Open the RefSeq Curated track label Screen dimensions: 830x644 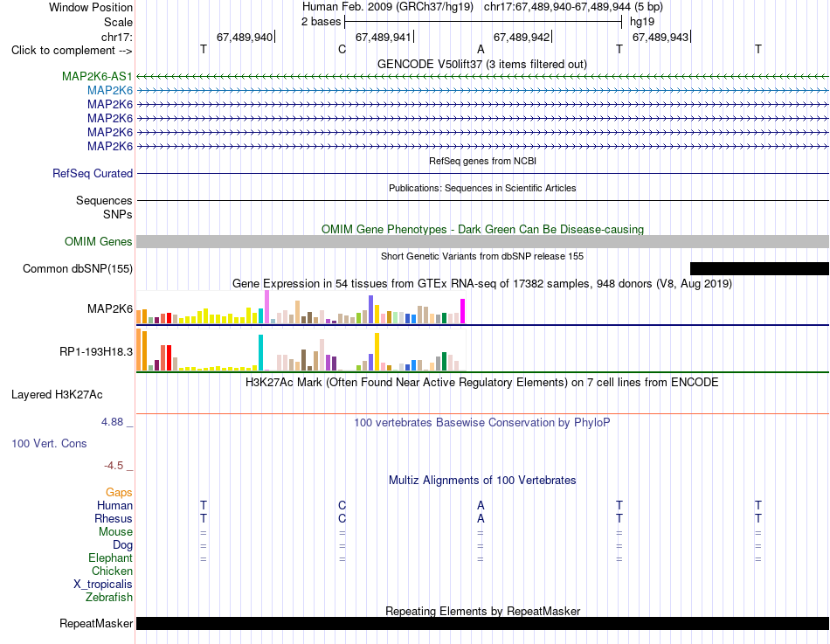tap(93, 174)
